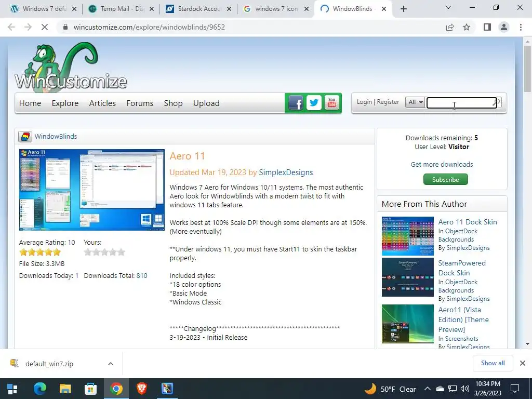This screenshot has width=532, height=399.
Task: Stop loading the page
Action: (45, 27)
